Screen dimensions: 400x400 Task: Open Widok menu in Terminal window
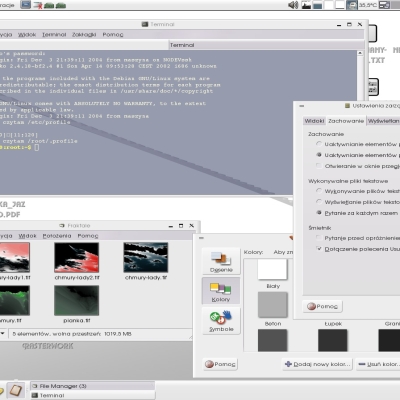(27, 35)
